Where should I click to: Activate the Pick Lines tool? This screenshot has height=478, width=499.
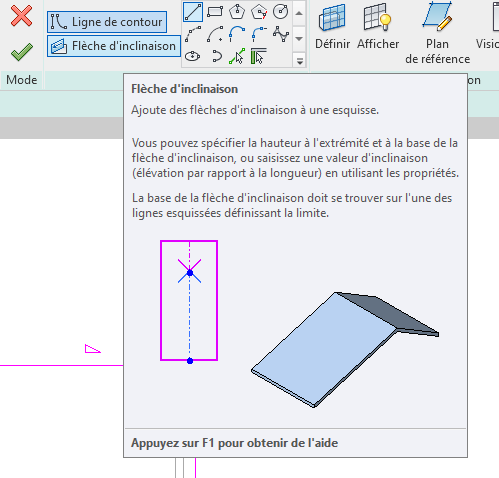[237, 56]
